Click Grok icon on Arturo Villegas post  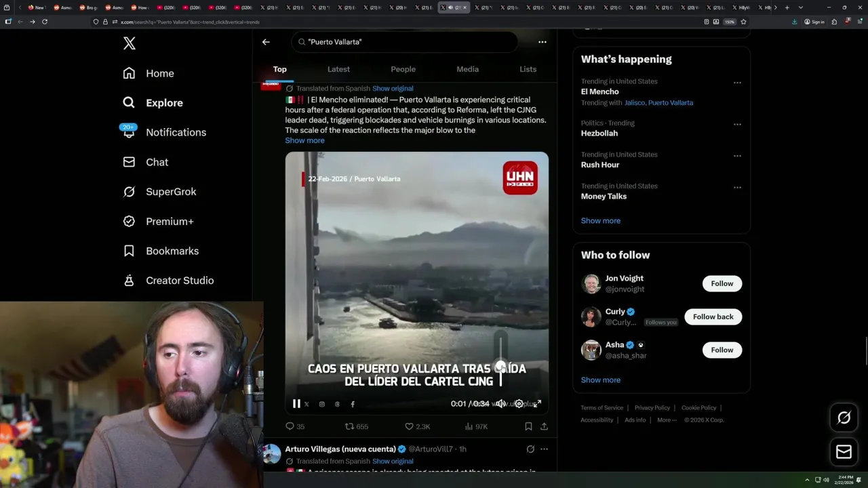[530, 449]
